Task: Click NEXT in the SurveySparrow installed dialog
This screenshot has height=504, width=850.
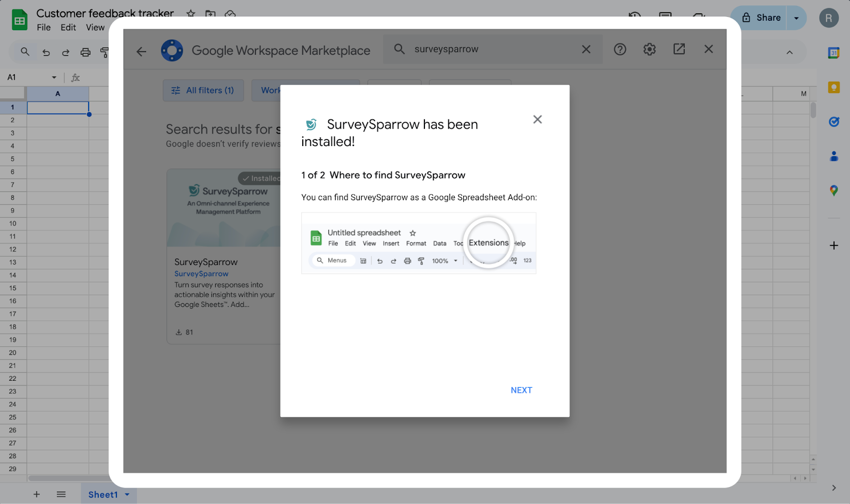Action: coord(521,390)
